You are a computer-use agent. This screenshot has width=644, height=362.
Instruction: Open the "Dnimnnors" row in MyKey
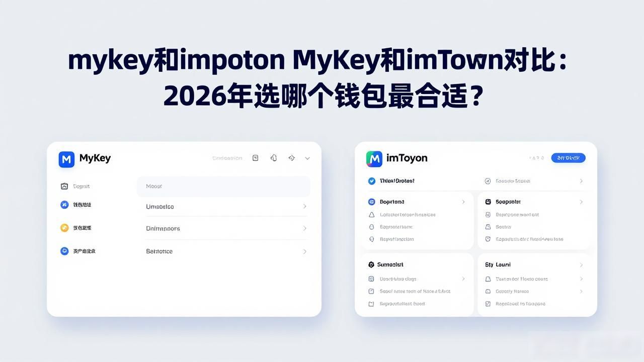tap(226, 228)
